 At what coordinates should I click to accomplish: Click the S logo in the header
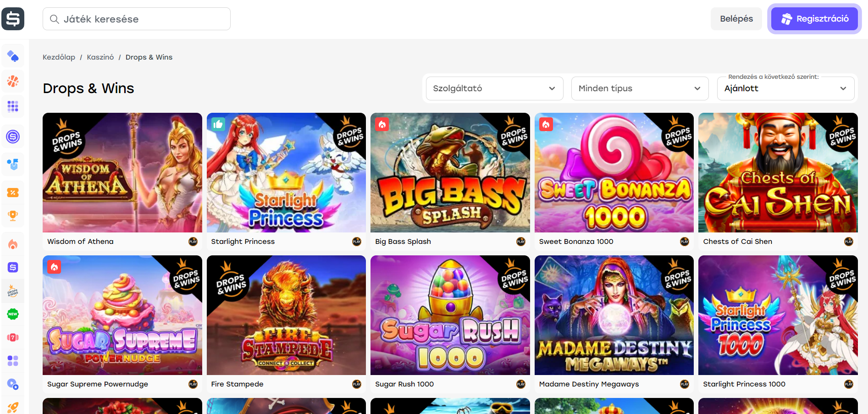13,19
